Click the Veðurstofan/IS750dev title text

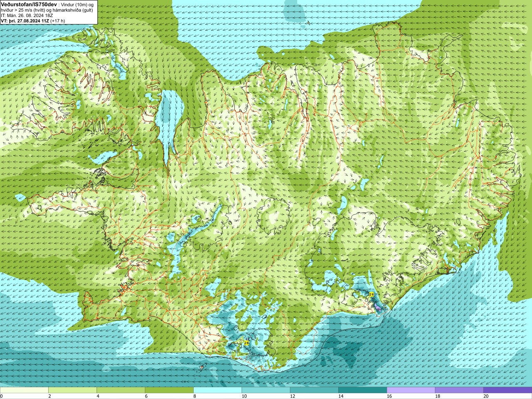click(29, 4)
